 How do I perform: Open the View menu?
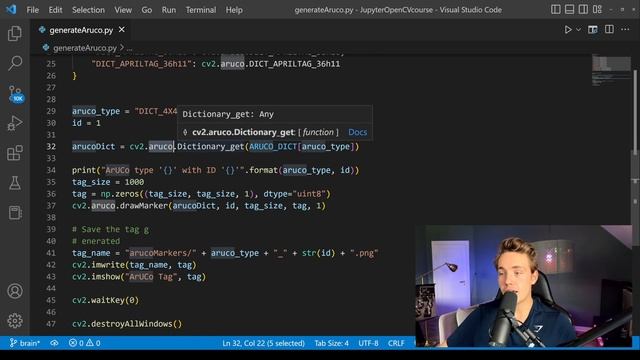tap(122, 10)
